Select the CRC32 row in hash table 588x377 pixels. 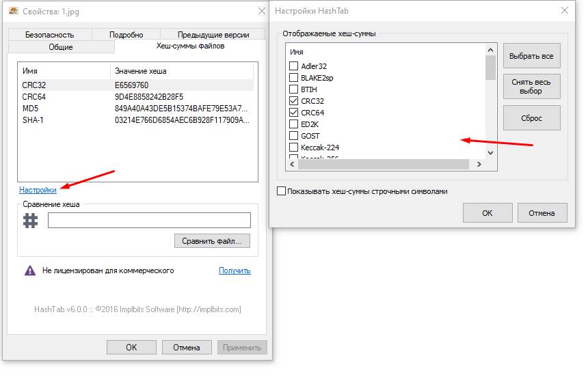click(x=136, y=85)
